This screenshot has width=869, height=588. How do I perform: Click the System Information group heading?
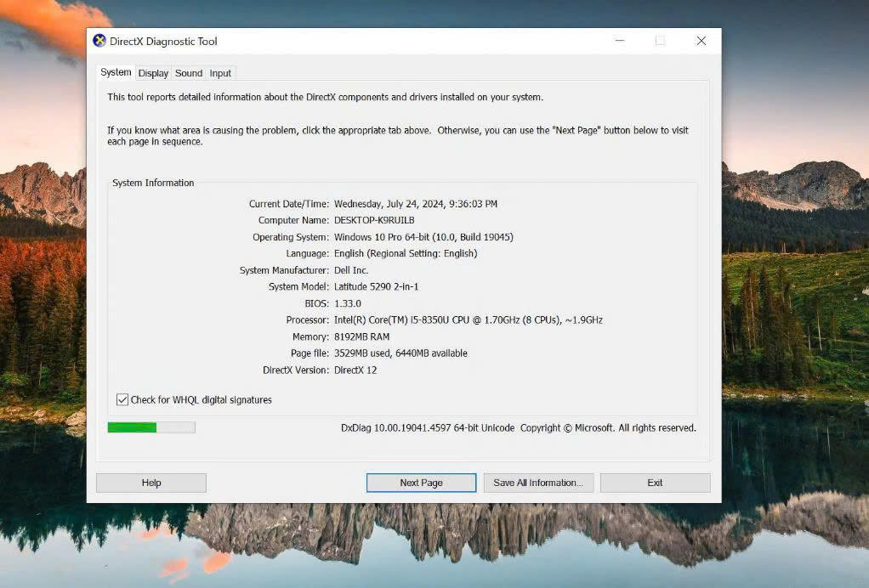click(153, 183)
